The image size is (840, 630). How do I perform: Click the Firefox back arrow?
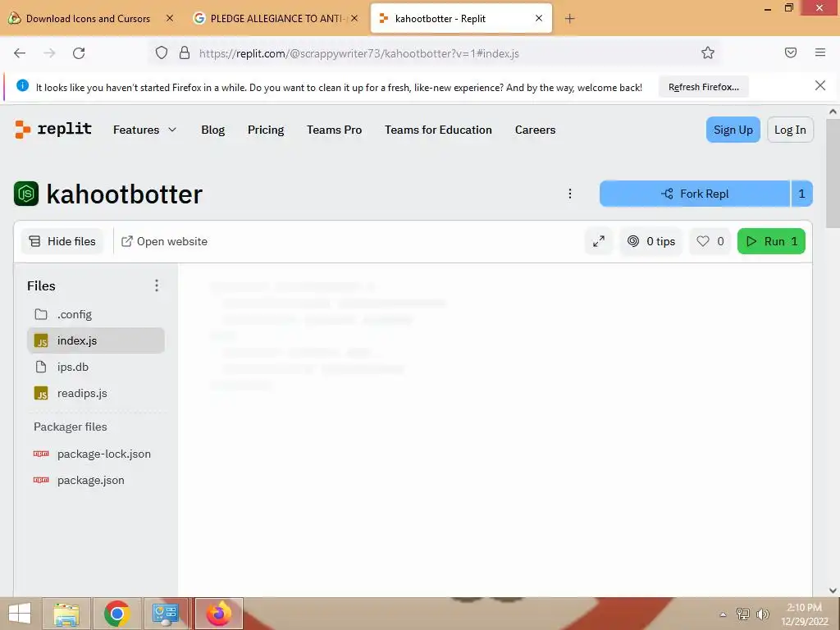tap(20, 53)
